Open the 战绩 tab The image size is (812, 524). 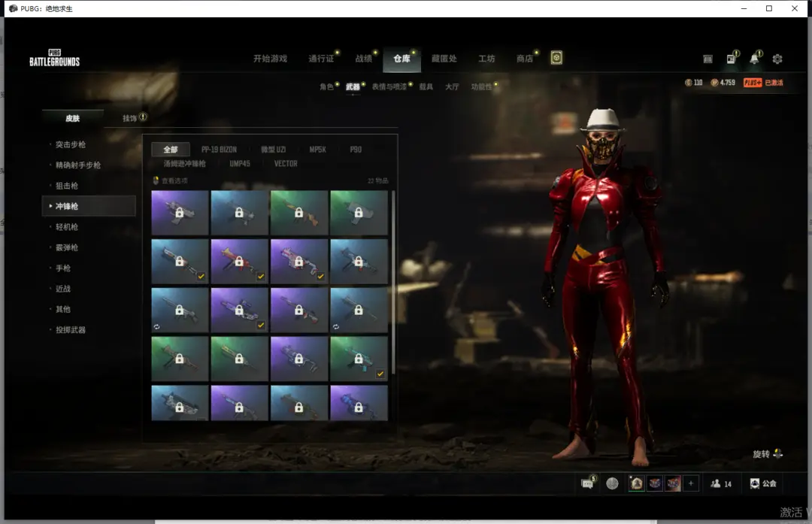pos(364,59)
